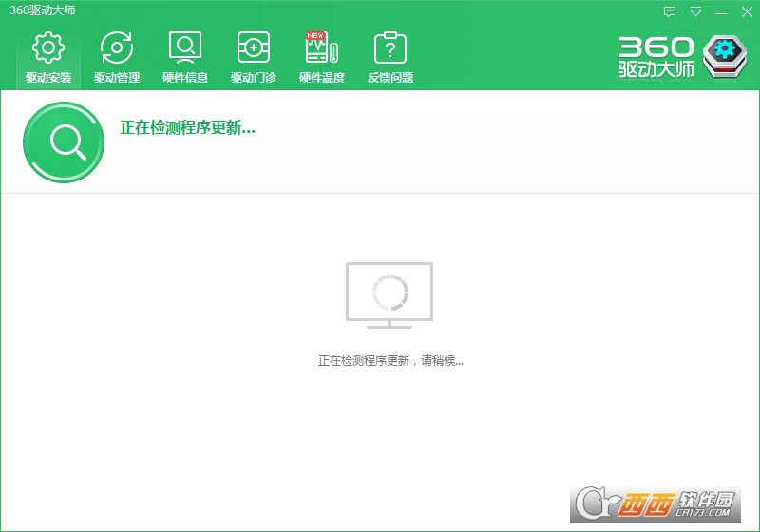Click the loading monitor spinner graphic

coord(389,294)
